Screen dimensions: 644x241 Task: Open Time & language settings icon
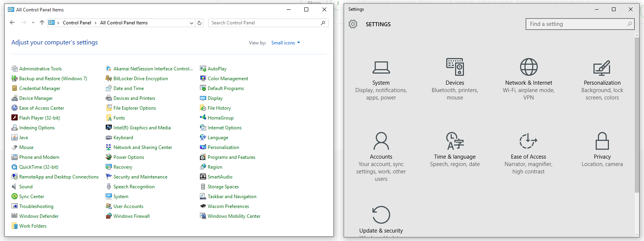pos(455,141)
